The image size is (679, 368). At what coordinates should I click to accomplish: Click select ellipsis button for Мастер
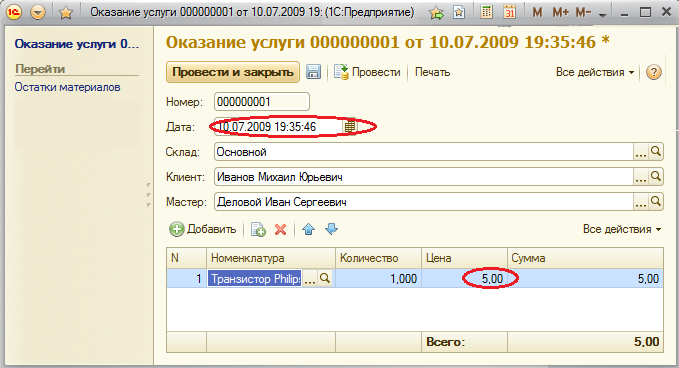click(641, 202)
